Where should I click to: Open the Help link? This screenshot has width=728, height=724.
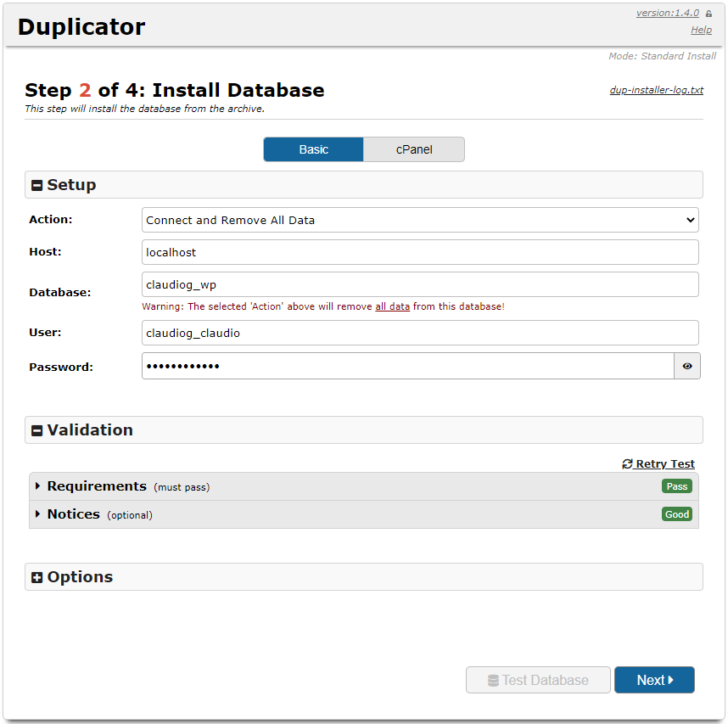(x=701, y=30)
